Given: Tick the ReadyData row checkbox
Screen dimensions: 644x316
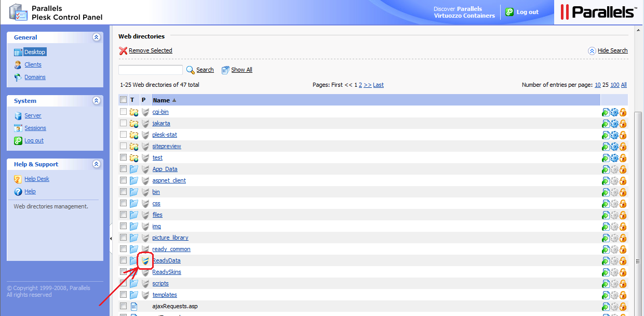Looking at the screenshot, I should (x=123, y=260).
